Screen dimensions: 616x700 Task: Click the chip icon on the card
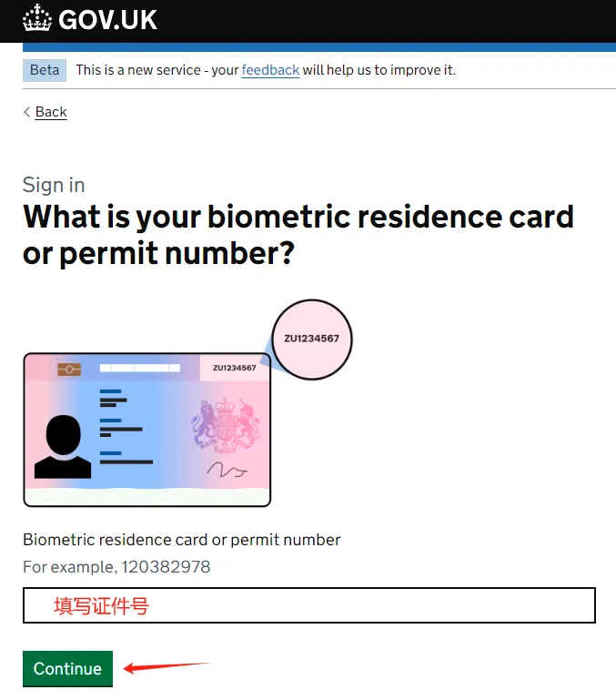click(x=69, y=370)
